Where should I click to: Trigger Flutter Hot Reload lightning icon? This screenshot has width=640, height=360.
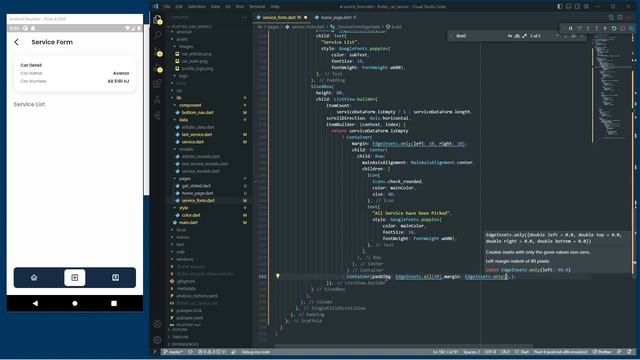605,28
